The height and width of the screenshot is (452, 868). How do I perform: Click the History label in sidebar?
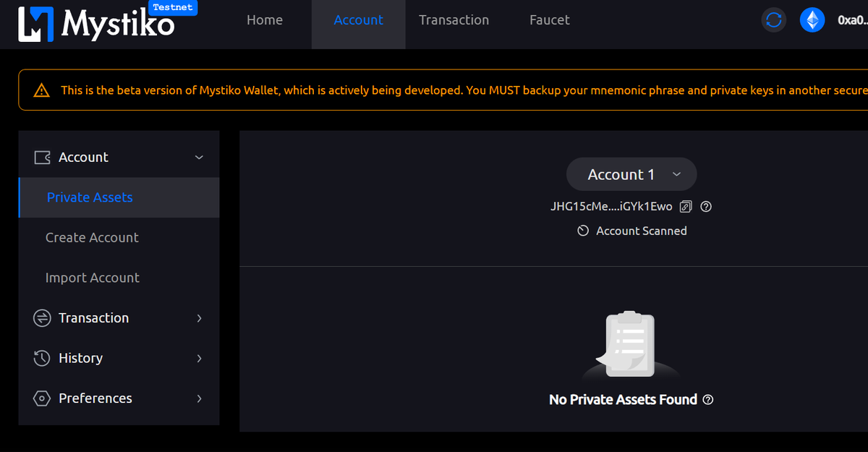(x=80, y=358)
